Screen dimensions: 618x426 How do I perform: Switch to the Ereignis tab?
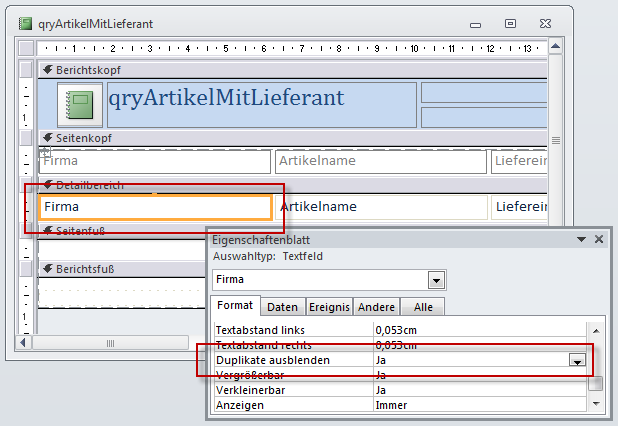(328, 308)
